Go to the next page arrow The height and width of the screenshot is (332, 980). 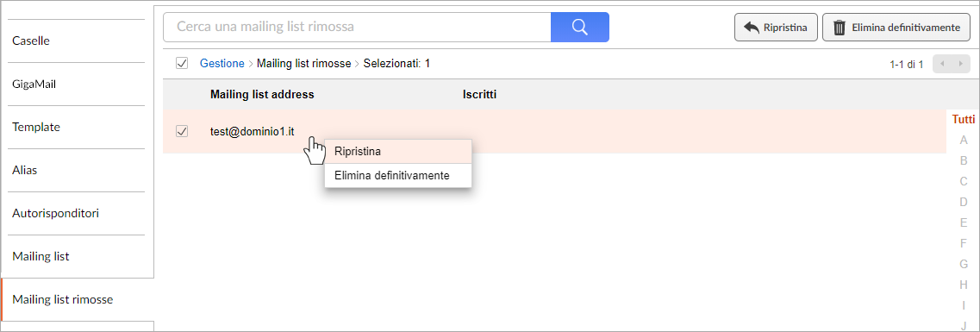tap(961, 64)
